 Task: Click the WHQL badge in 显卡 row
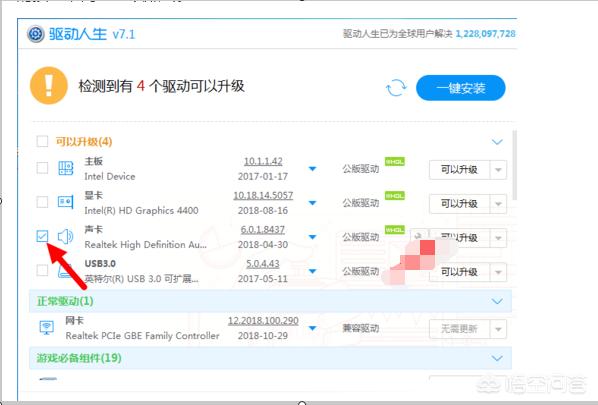pos(394,196)
